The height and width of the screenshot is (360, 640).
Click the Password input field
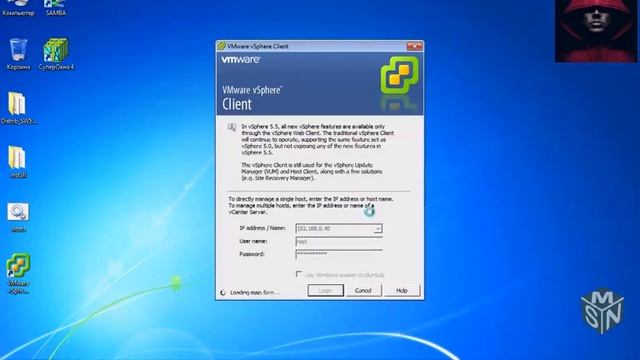[339, 254]
